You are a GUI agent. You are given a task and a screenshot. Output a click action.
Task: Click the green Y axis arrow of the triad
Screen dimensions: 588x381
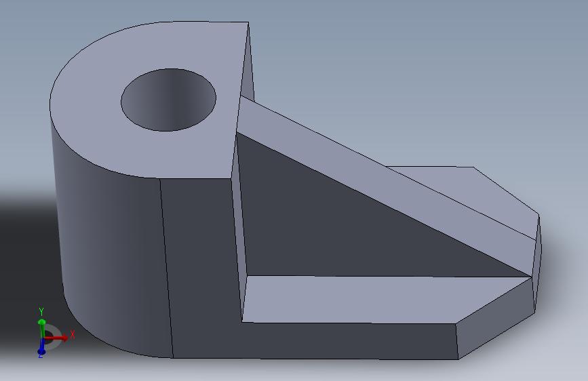41,328
